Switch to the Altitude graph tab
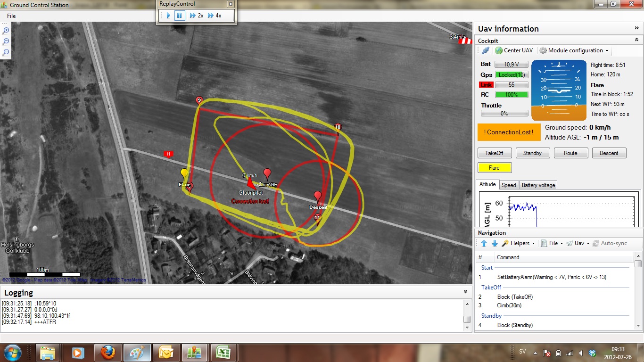This screenshot has height=362, width=644. (487, 185)
